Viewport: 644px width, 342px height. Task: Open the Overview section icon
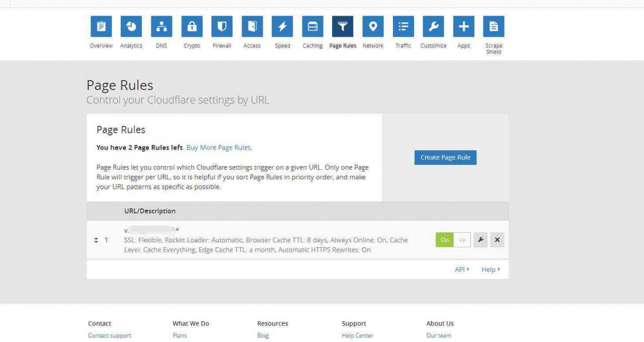(x=101, y=27)
